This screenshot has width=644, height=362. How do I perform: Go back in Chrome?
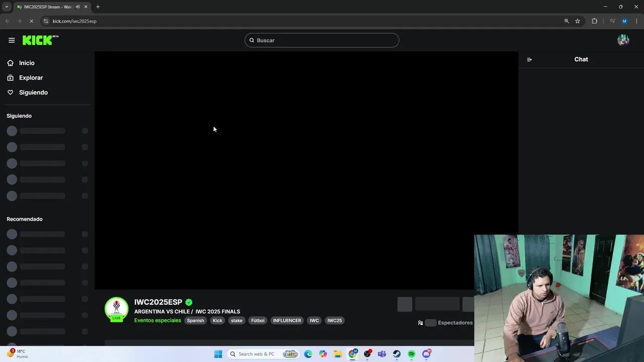pos(7,21)
